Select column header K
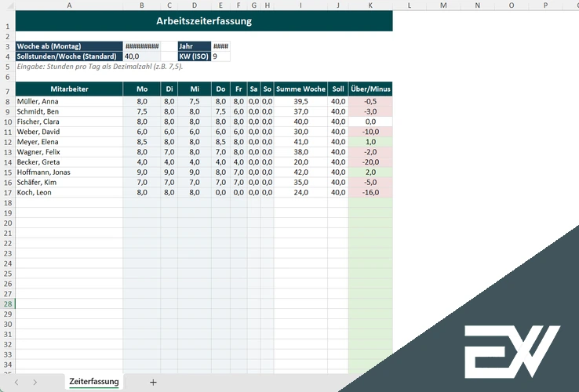 pos(370,5)
